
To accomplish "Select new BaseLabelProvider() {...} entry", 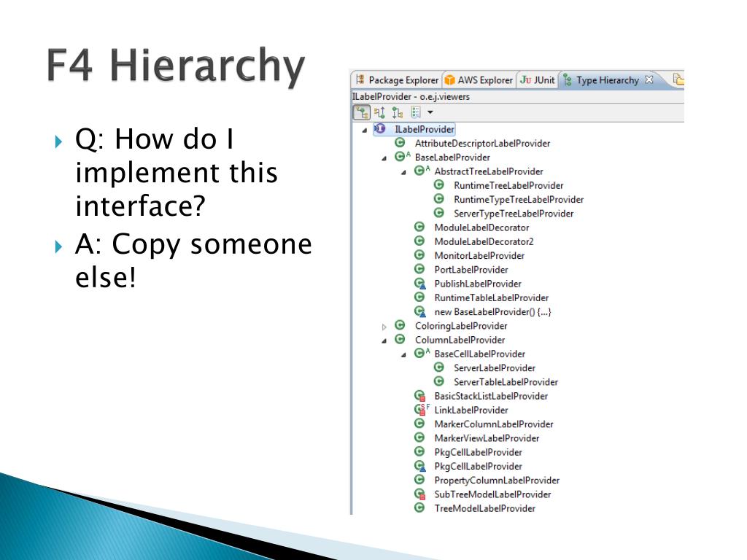I will coord(492,312).
